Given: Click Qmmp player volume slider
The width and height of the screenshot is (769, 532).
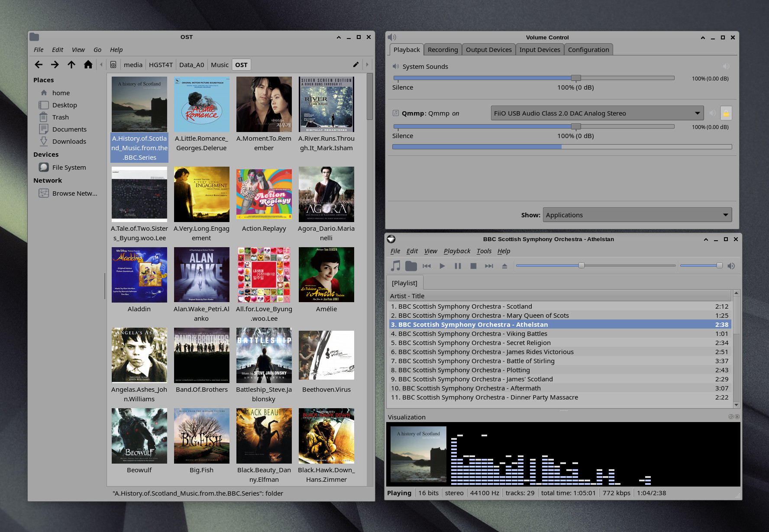Looking at the screenshot, I should click(x=701, y=265).
